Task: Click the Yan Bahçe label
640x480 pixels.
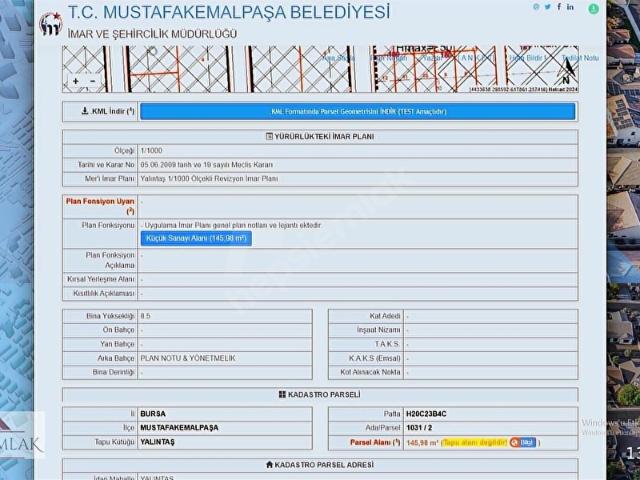Action: (x=118, y=344)
